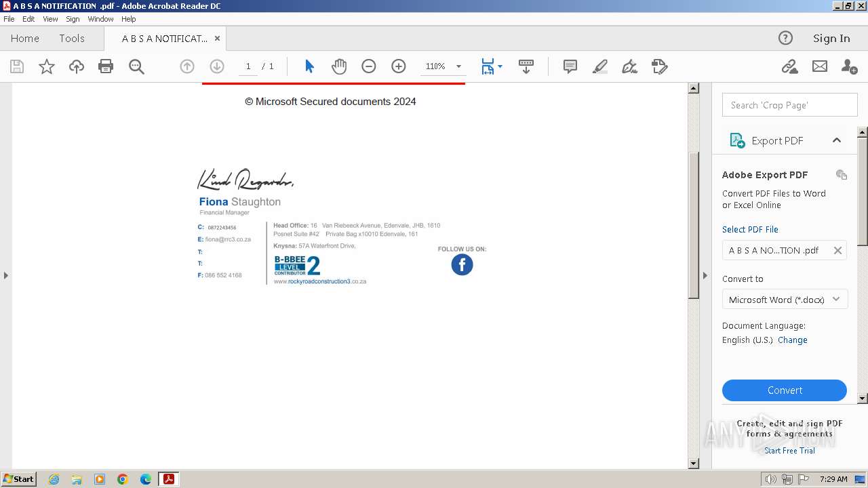Select the highlight text pen tool

click(600, 66)
